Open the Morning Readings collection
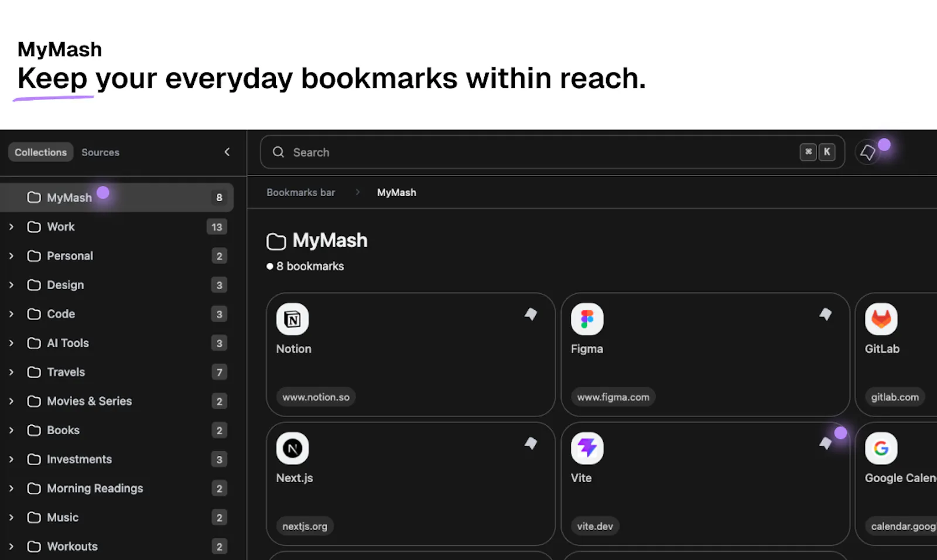Viewport: 937px width, 560px height. pos(117,489)
